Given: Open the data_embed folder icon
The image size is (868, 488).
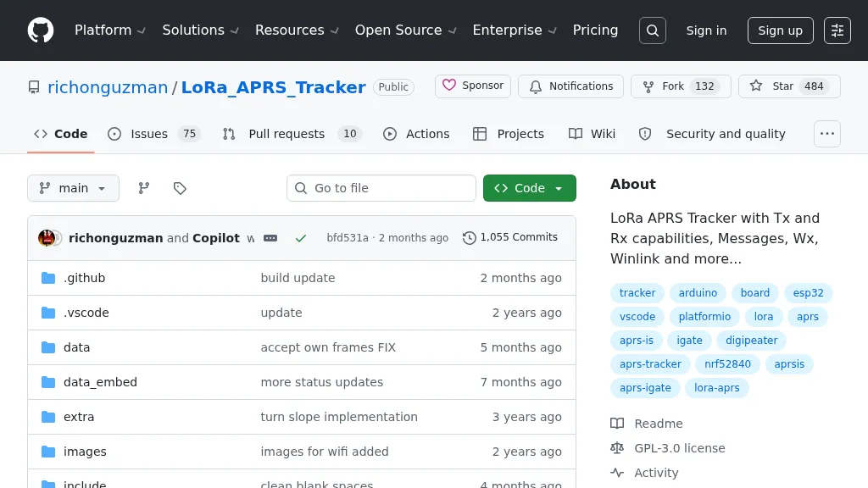Looking at the screenshot, I should (48, 382).
